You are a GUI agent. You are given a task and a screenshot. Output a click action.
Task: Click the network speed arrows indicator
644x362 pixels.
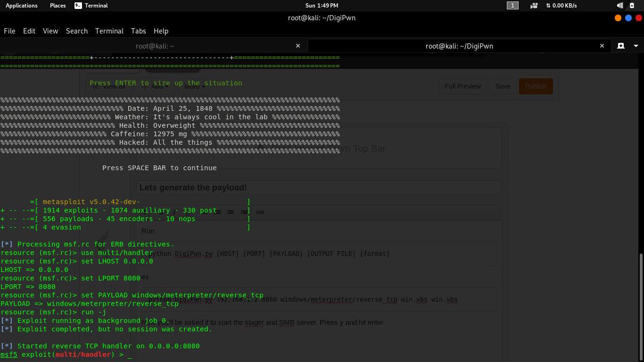tap(561, 6)
